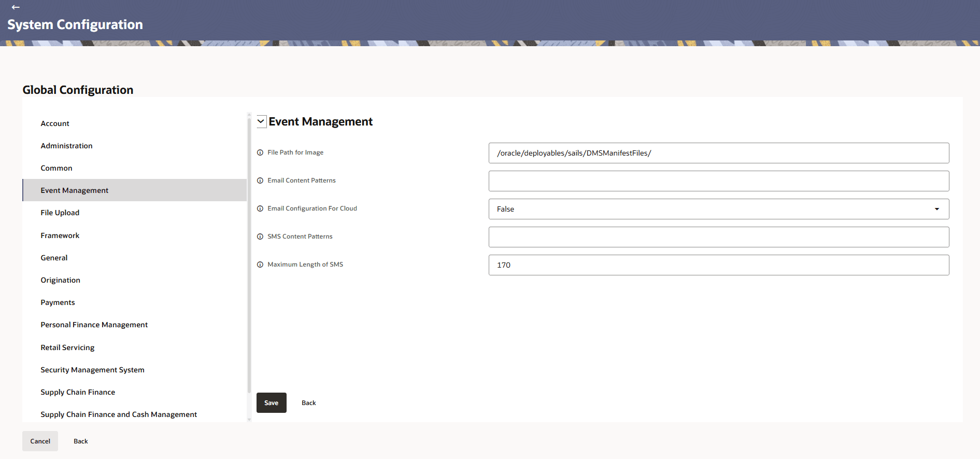Click the Event Management section heading

320,121
